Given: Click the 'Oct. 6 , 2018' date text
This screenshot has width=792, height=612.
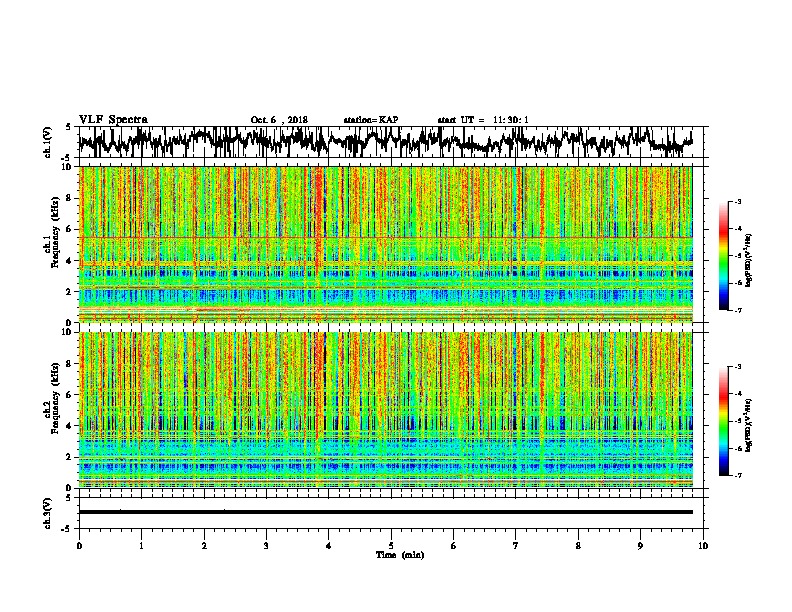Looking at the screenshot, I should coord(279,120).
